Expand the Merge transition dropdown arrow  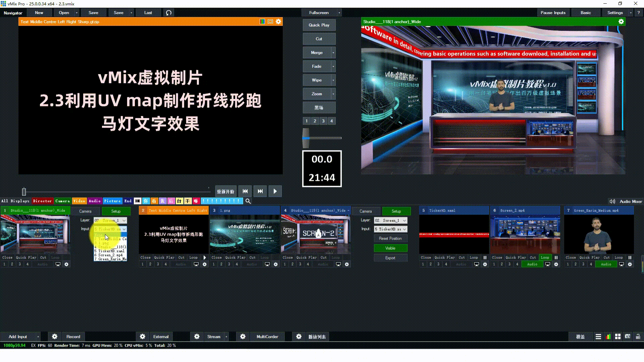point(333,53)
